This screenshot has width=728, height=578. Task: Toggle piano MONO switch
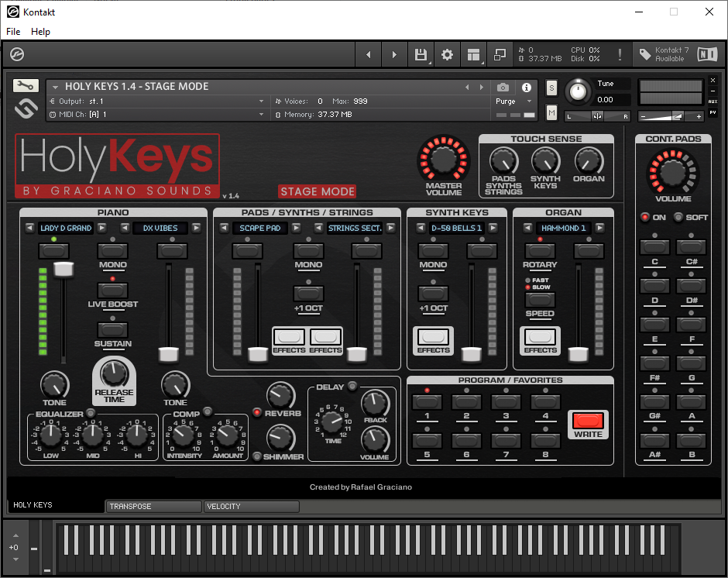coord(112,251)
